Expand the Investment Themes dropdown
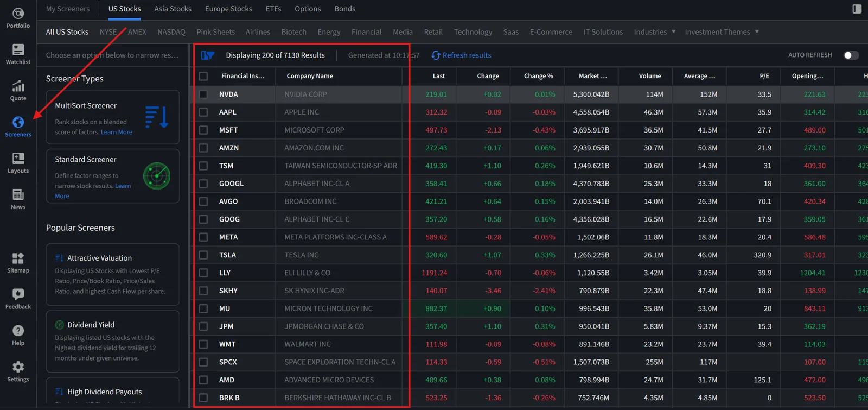The height and width of the screenshot is (410, 868). coord(722,32)
